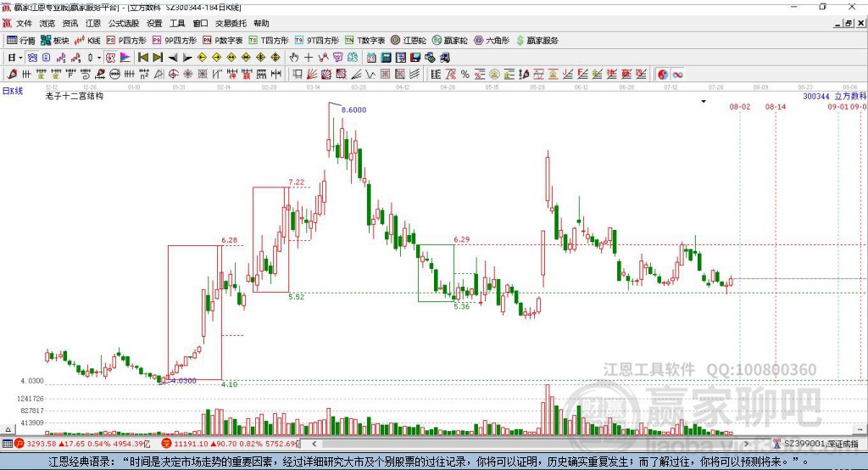Switch to K线 chart view
868x470 pixels.
click(87, 41)
